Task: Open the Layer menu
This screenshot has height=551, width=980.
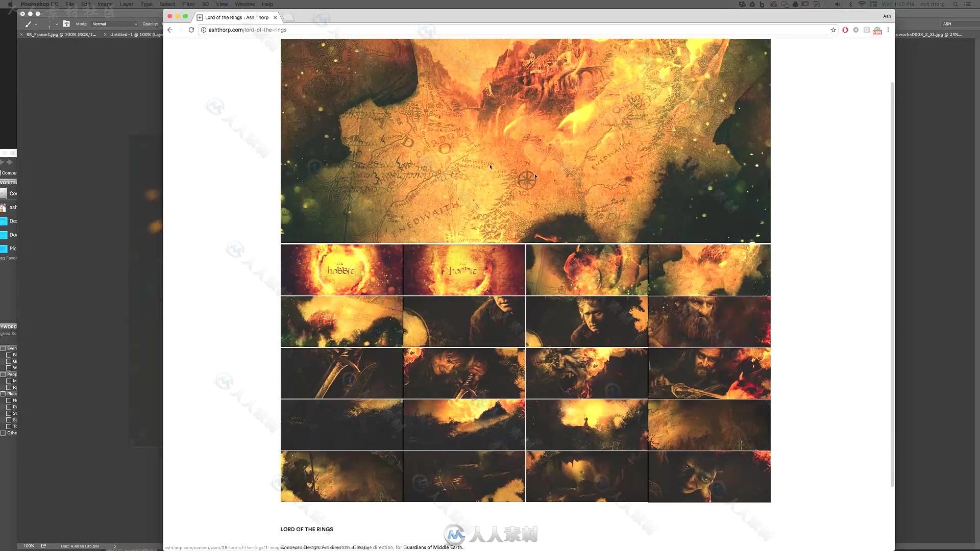Action: point(127,4)
